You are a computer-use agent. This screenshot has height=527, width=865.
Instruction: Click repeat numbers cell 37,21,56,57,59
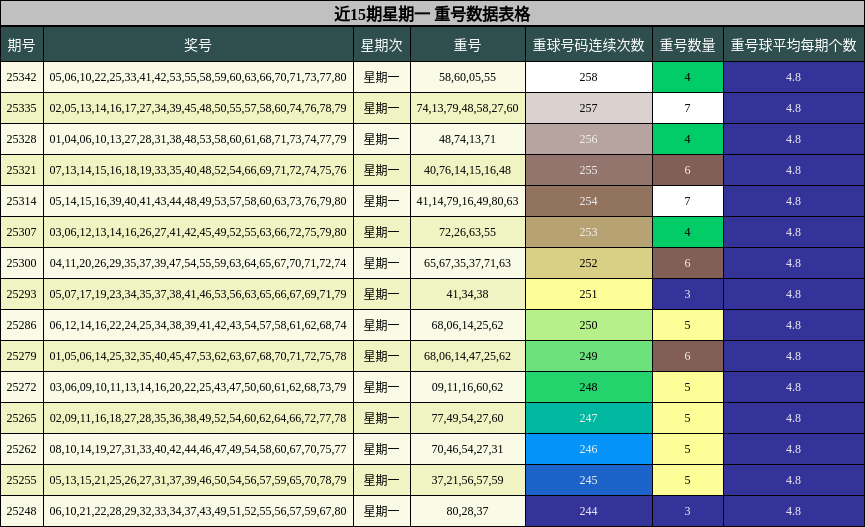[468, 480]
